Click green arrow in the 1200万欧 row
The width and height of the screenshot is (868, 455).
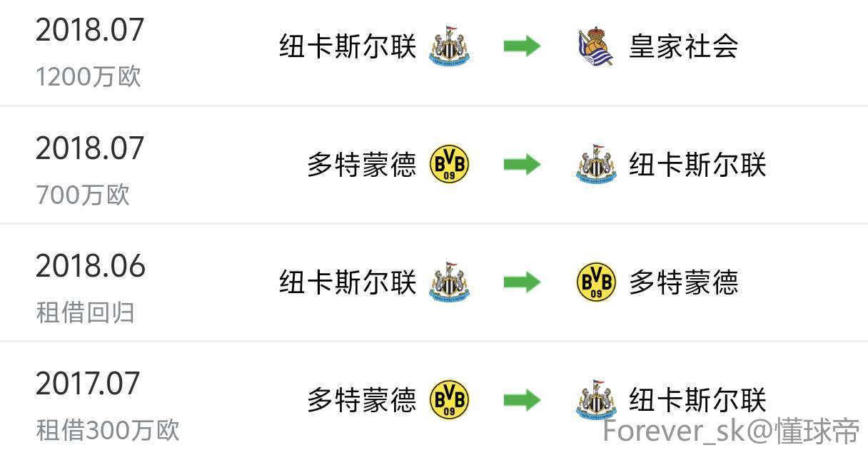(523, 47)
